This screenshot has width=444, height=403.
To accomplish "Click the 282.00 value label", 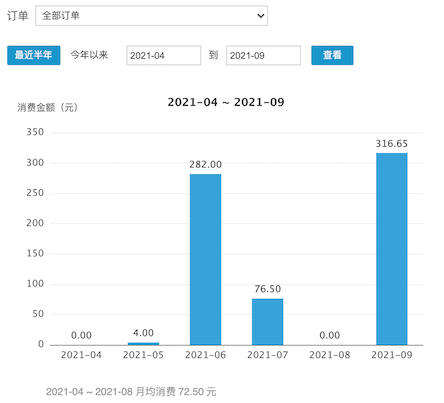I will pyautogui.click(x=205, y=164).
